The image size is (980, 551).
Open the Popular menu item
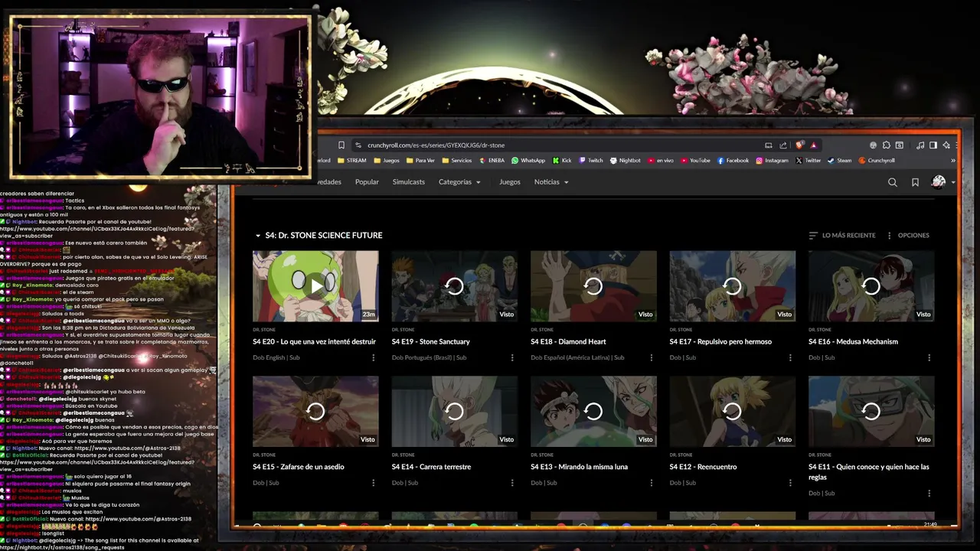[x=367, y=182]
